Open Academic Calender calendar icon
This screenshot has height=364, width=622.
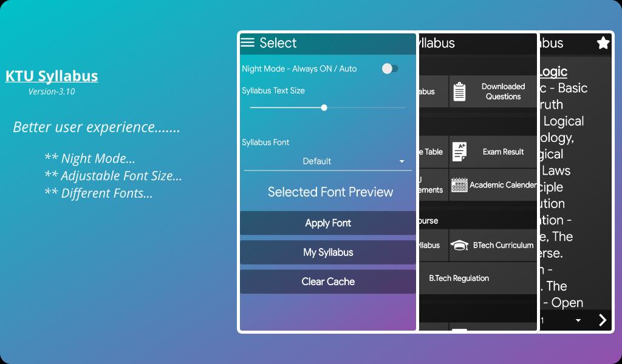point(459,185)
